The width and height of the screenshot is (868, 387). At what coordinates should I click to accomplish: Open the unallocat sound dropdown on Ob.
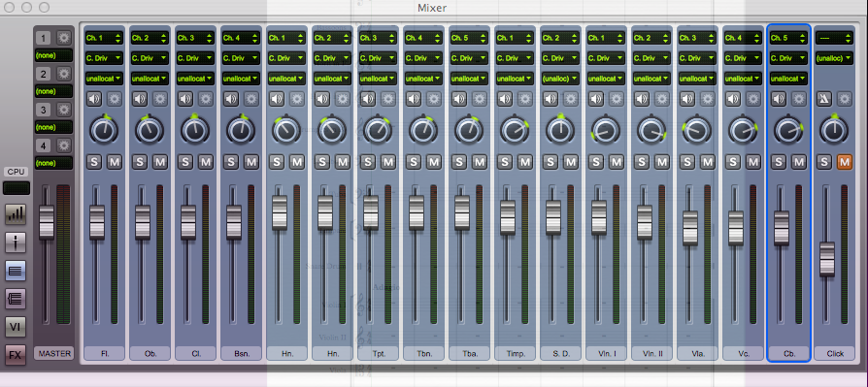click(149, 79)
